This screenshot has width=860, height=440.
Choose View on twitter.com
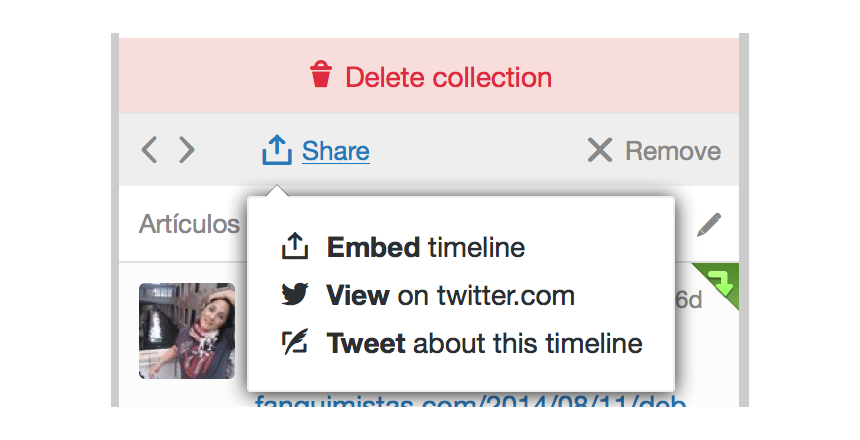point(450,295)
